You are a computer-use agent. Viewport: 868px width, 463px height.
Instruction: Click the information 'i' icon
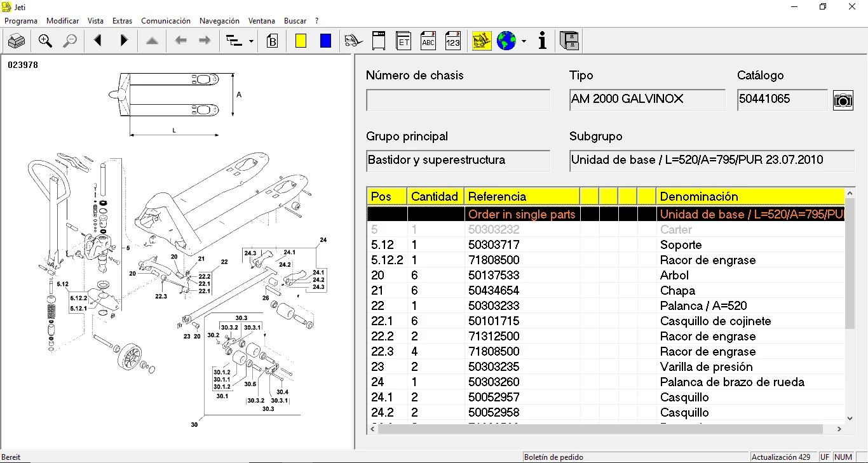click(x=542, y=41)
